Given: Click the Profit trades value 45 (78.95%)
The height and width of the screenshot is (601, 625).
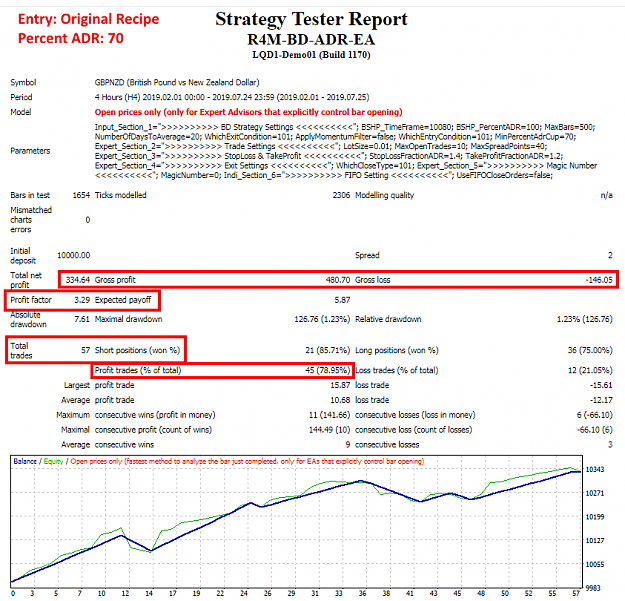Looking at the screenshot, I should 328,370.
